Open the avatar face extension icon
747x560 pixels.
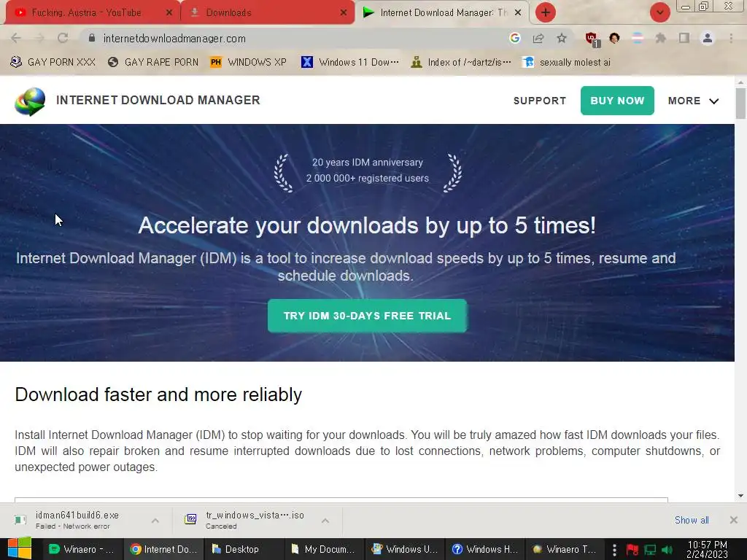pyautogui.click(x=614, y=38)
